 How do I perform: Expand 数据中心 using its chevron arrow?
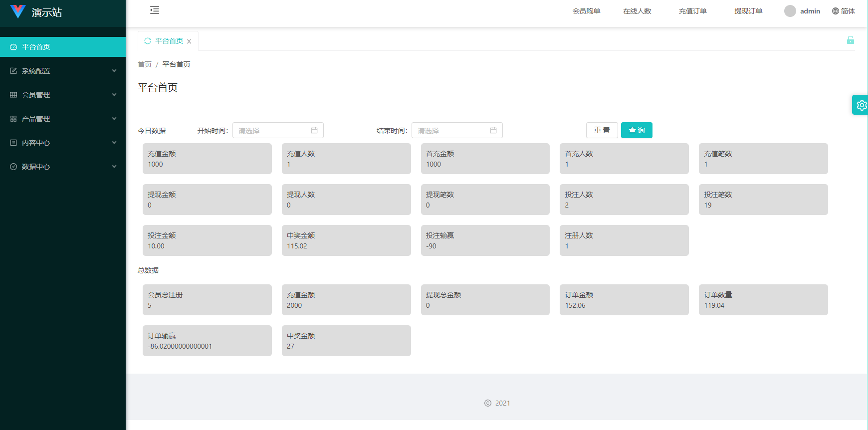pos(114,167)
